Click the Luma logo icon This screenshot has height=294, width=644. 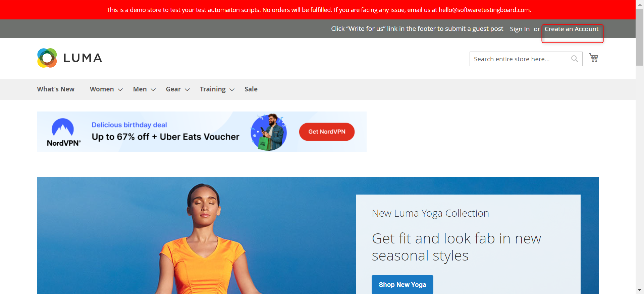pyautogui.click(x=47, y=58)
